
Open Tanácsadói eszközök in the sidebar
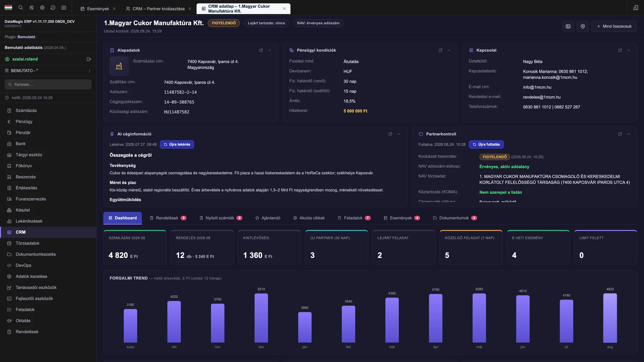tap(48, 288)
